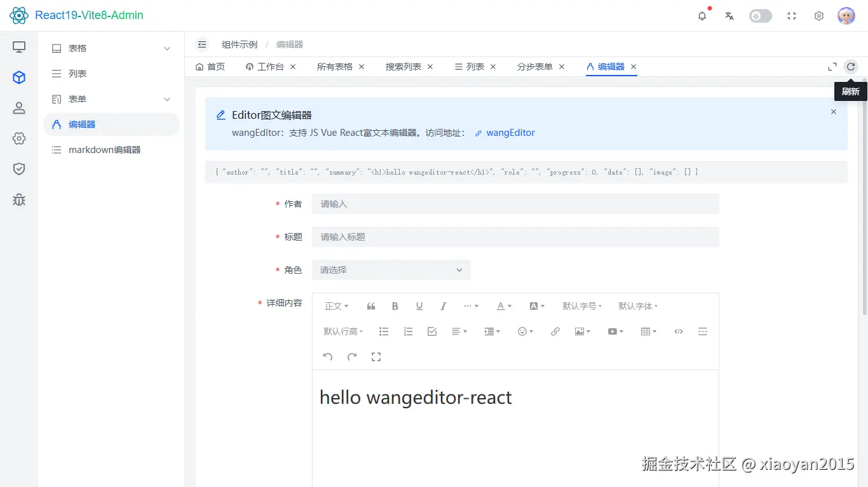Screen dimensions: 868x487
Task: Toggle underline formatting
Action: (419, 306)
